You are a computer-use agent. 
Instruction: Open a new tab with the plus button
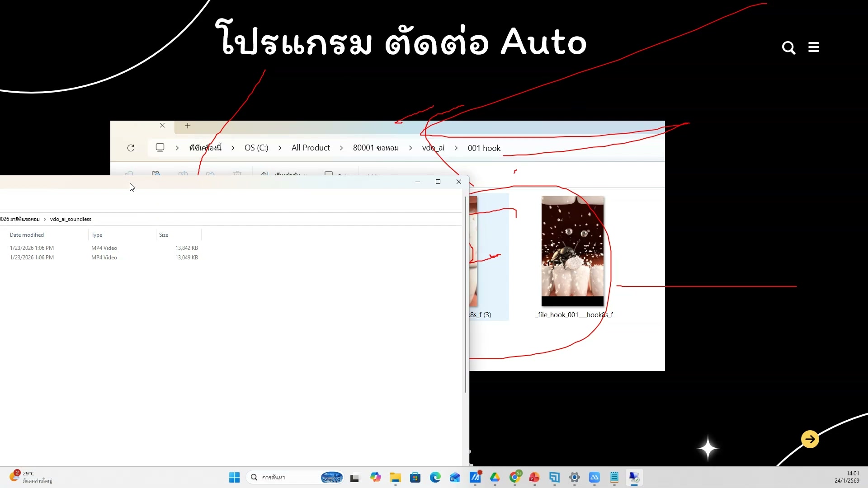click(187, 126)
